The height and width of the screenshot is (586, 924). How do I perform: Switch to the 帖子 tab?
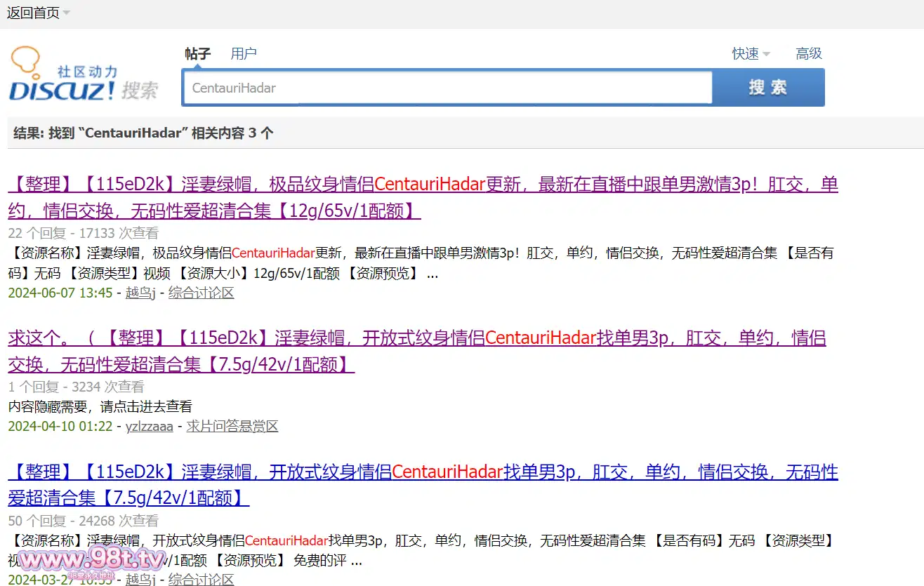pyautogui.click(x=197, y=53)
